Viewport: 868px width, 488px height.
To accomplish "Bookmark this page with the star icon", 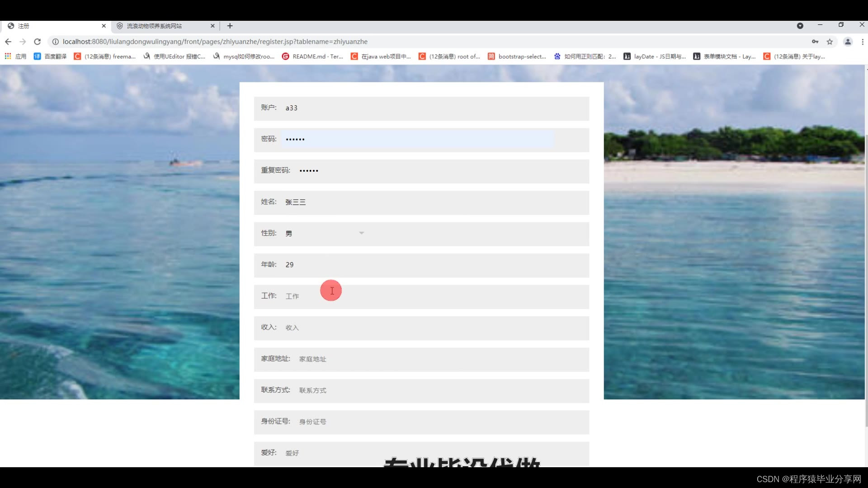I will (830, 42).
